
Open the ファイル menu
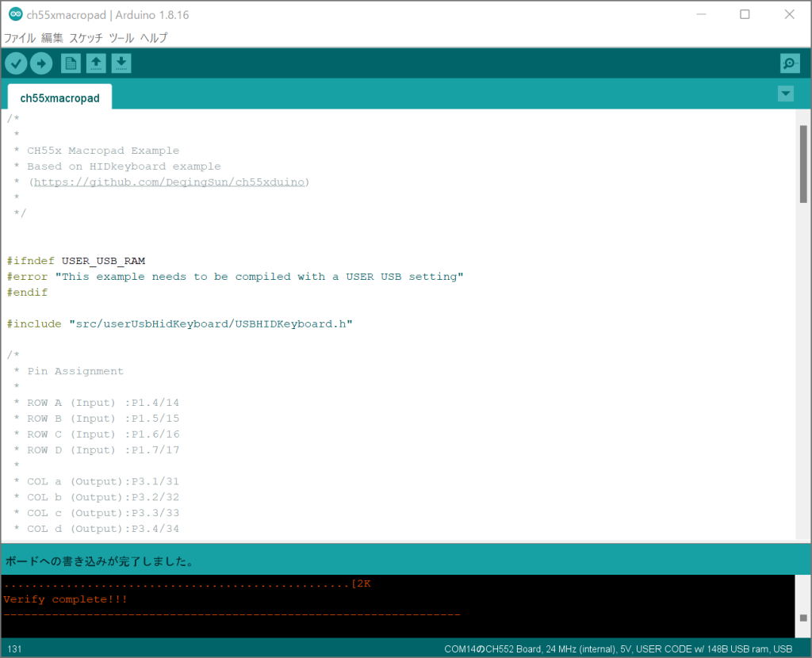(20, 37)
